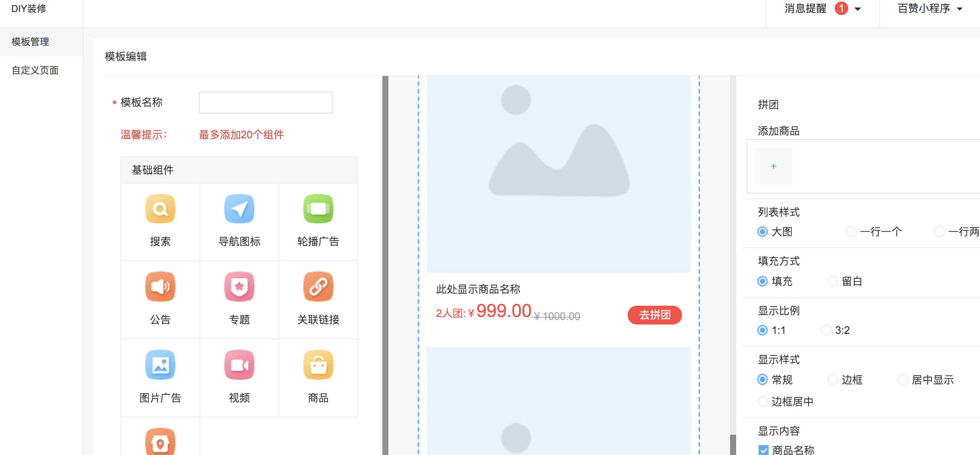Click the 添加商品 label
This screenshot has height=455, width=980.
(x=778, y=131)
